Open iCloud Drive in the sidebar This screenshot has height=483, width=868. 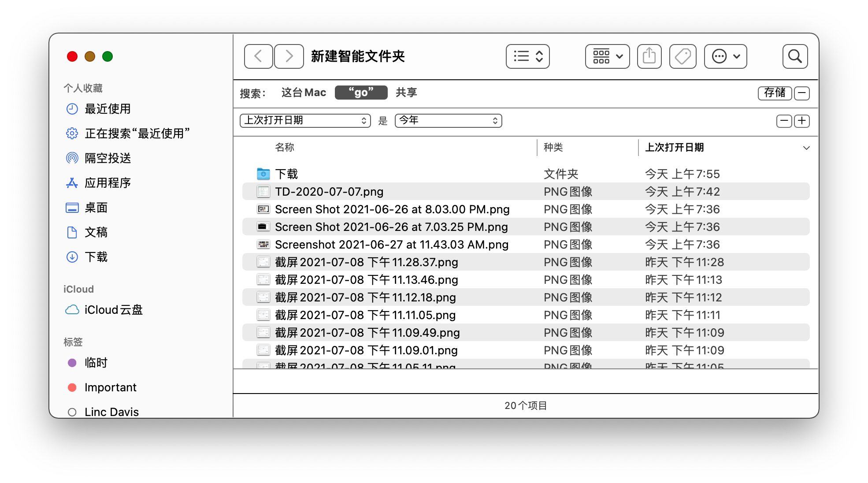113,310
